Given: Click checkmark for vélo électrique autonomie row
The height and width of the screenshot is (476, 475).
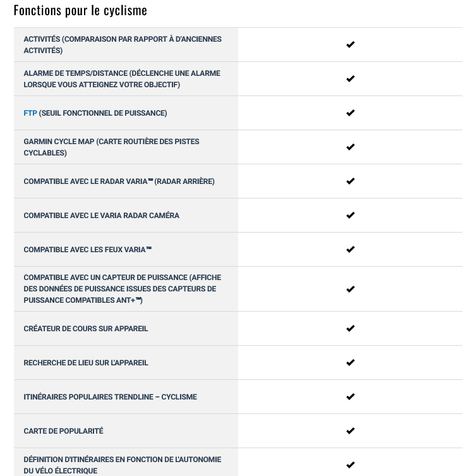Looking at the screenshot, I should coord(351,465).
